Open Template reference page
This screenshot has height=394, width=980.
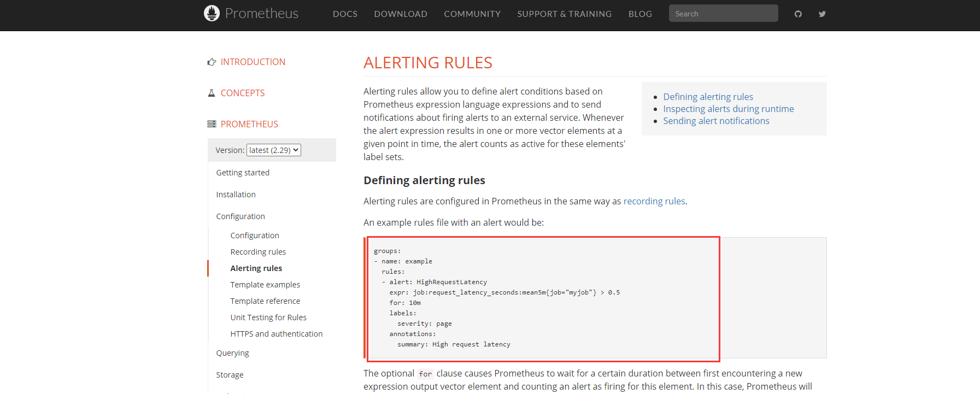[x=265, y=301]
